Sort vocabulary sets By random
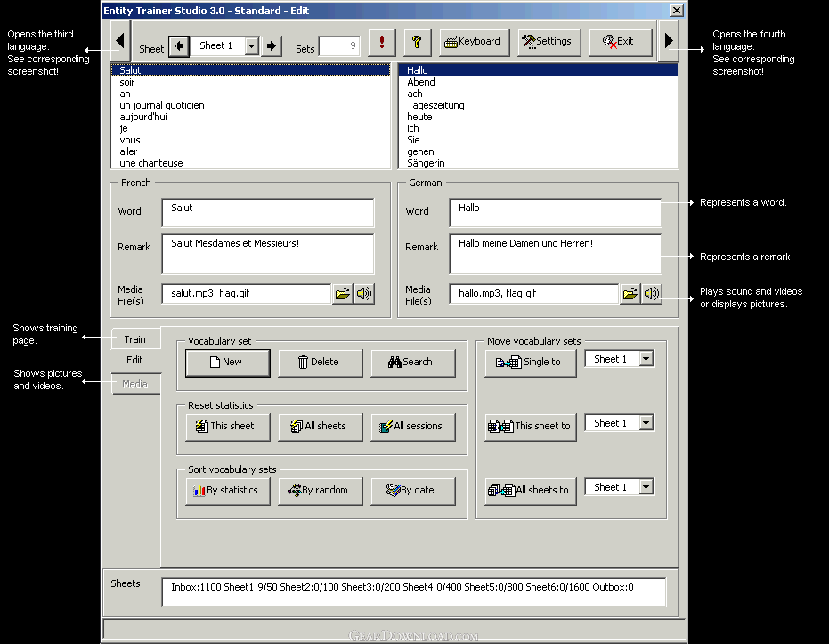The height and width of the screenshot is (644, 829). (321, 491)
